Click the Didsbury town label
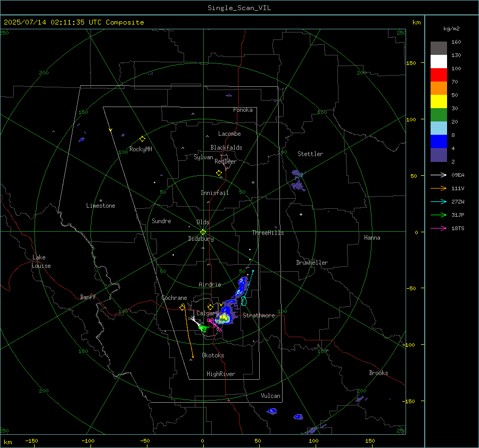Viewport: 479px width, 448px height. tap(201, 239)
